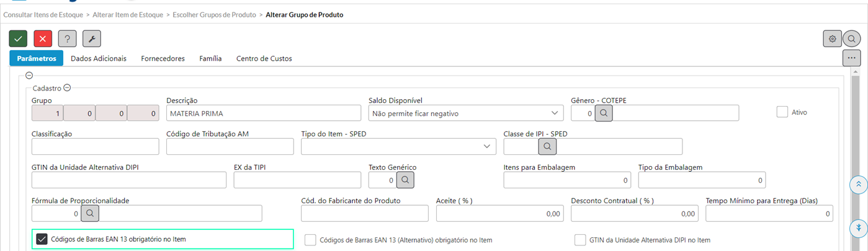Open help with the question mark icon
The width and height of the screenshot is (868, 251).
tap(67, 38)
